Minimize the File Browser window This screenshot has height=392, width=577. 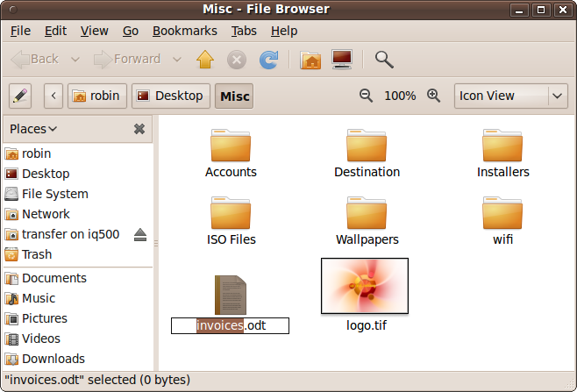click(519, 10)
